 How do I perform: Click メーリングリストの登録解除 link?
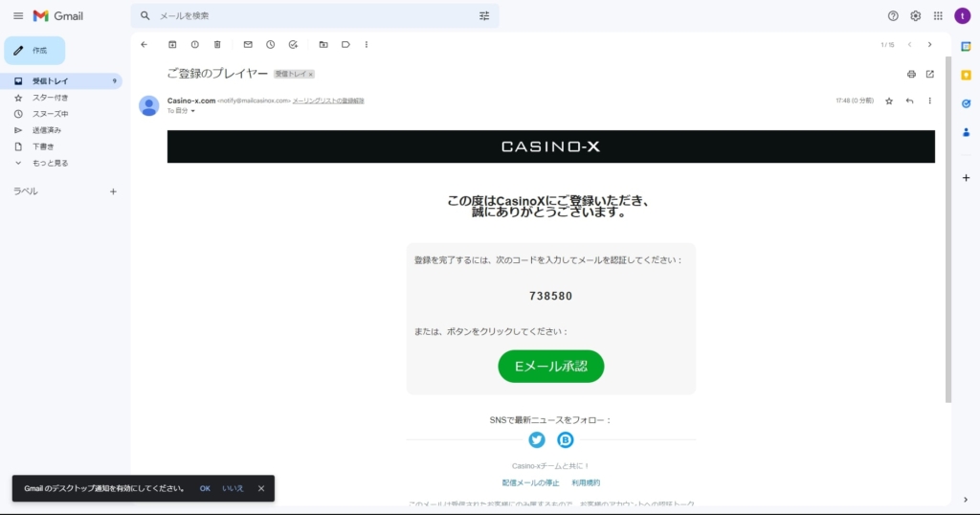[x=328, y=101]
